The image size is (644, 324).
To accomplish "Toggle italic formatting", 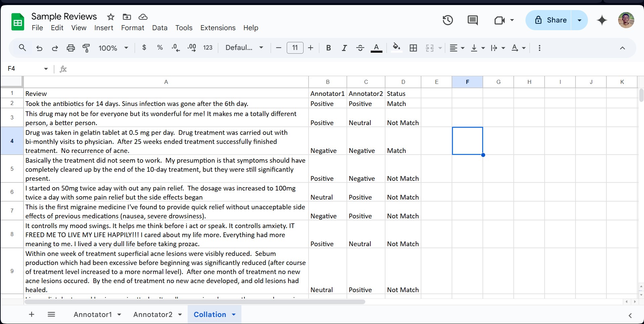I will coord(344,48).
